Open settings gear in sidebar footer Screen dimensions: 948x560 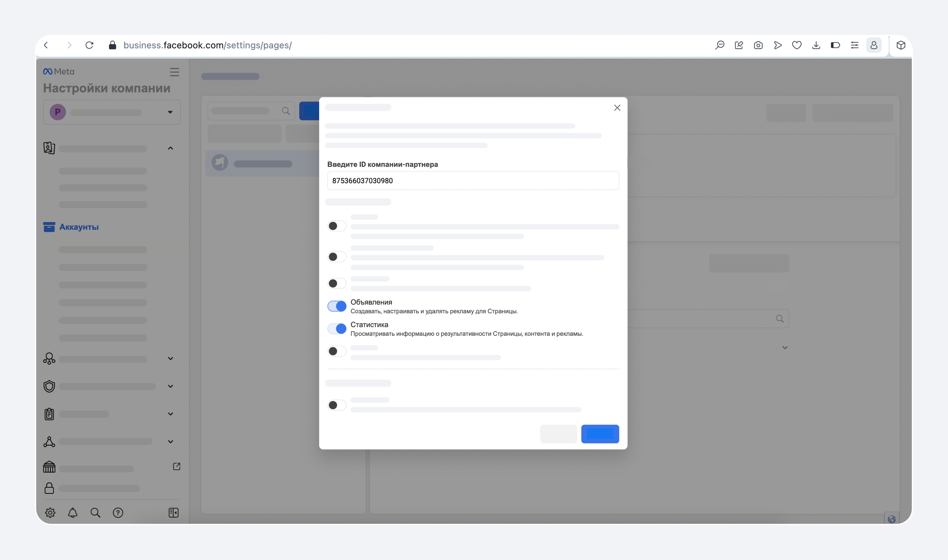(x=50, y=513)
